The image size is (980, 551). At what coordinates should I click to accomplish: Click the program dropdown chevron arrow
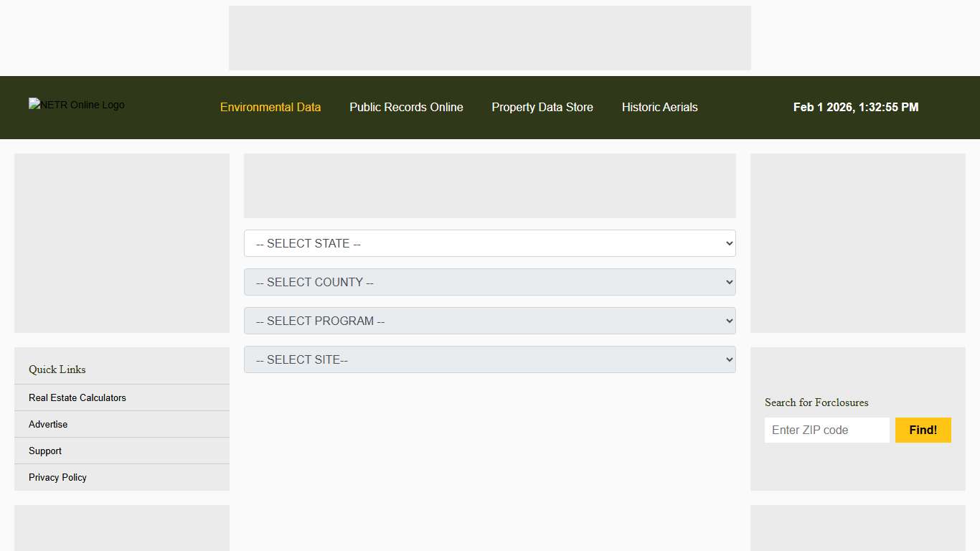tap(727, 321)
